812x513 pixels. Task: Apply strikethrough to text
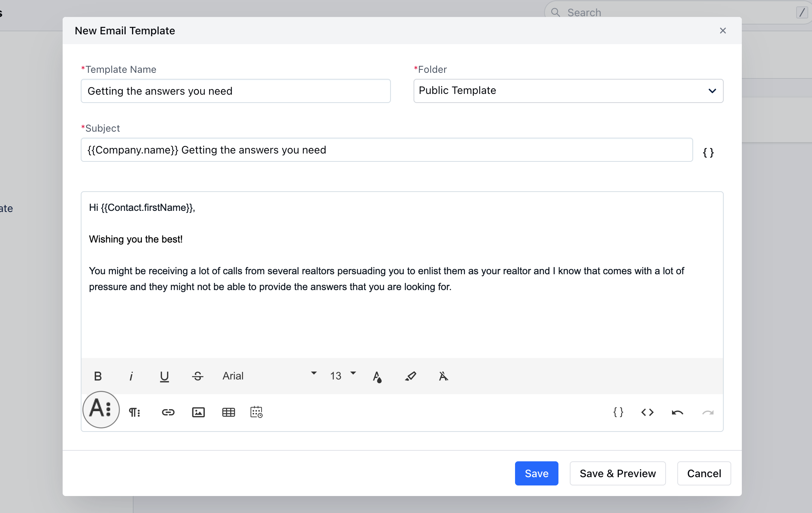click(x=197, y=376)
